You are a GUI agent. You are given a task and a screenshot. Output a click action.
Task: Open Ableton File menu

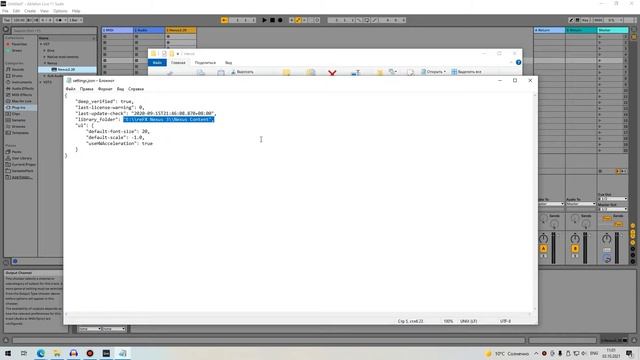click(5, 11)
